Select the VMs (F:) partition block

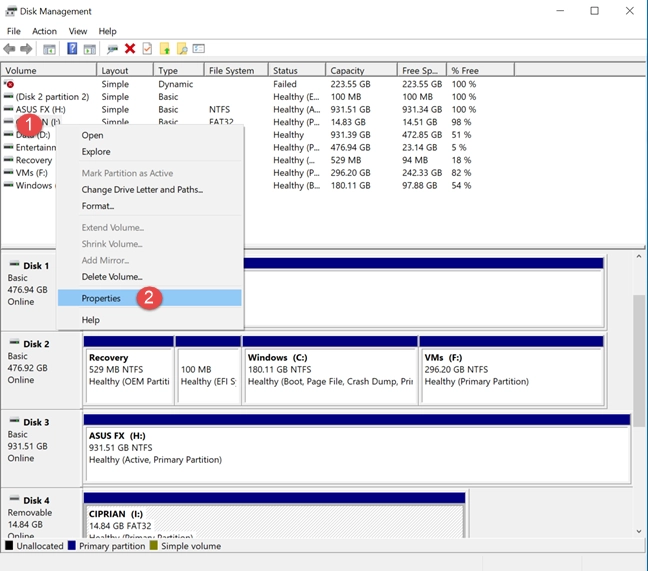(x=512, y=371)
